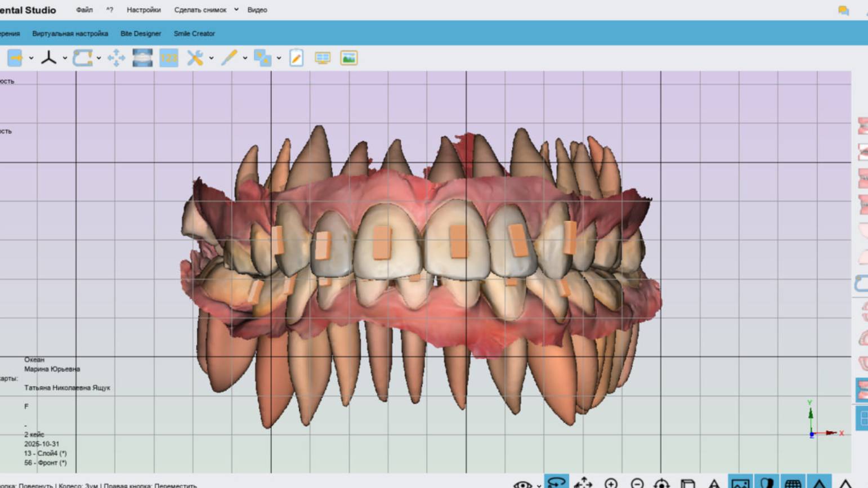The width and height of the screenshot is (868, 488).
Task: Toggle the eye visibility icon in bottom bar
Action: 522,483
